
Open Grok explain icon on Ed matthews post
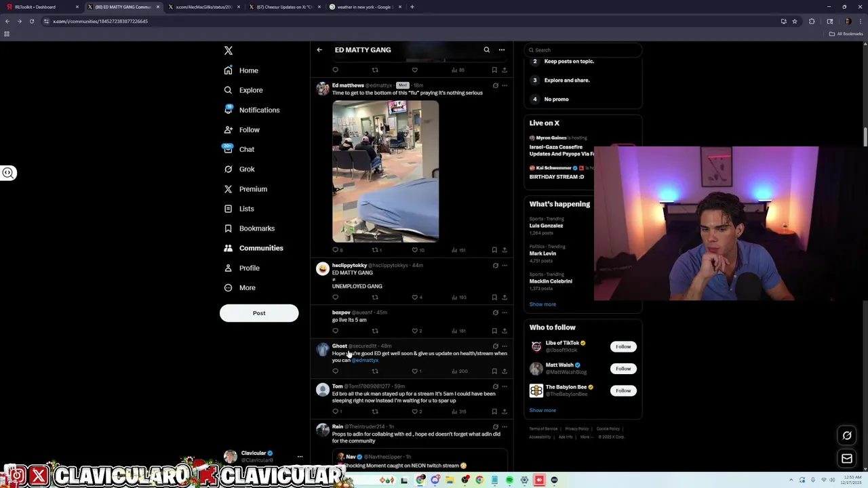pyautogui.click(x=495, y=85)
